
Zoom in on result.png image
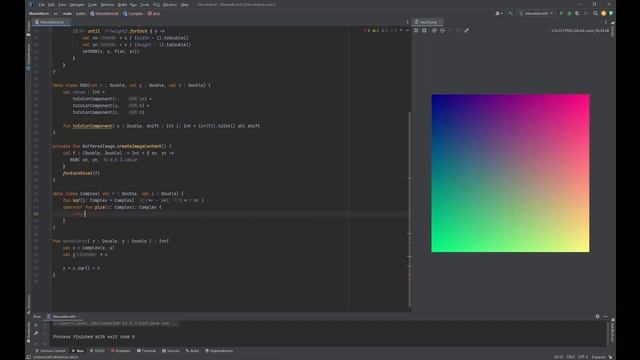click(x=434, y=31)
